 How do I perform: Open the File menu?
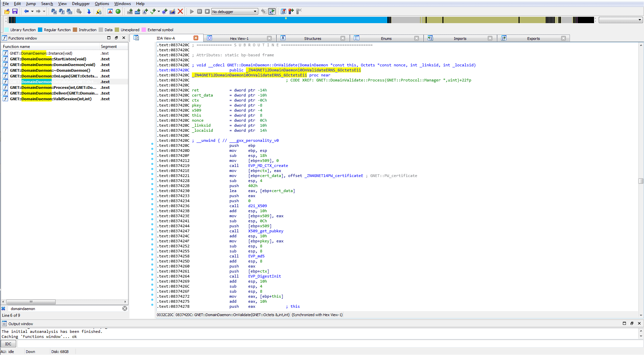tap(6, 4)
